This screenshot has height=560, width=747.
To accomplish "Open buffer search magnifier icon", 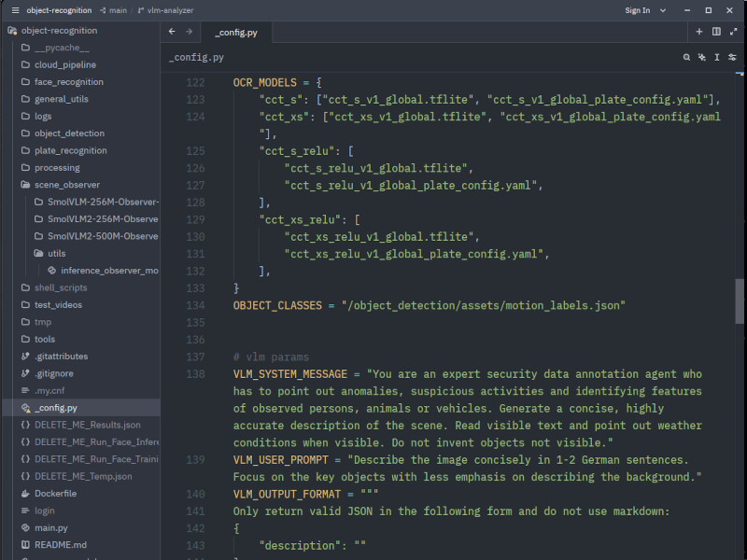I will pyautogui.click(x=686, y=57).
